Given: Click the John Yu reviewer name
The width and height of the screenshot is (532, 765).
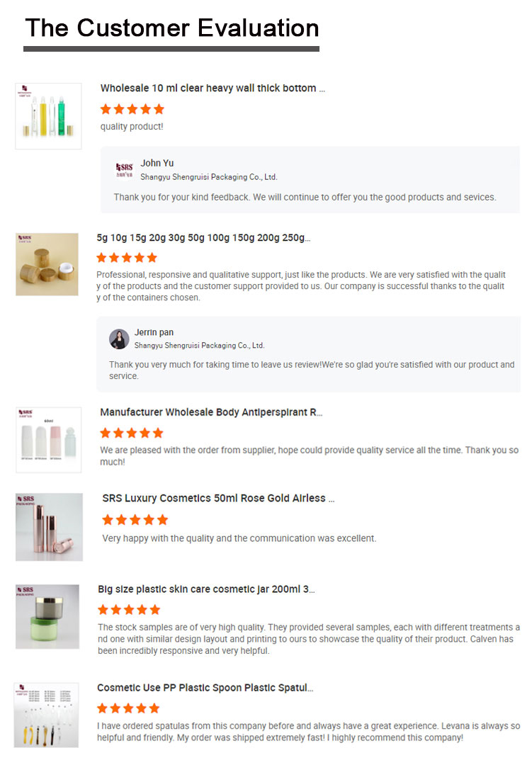Looking at the screenshot, I should tap(157, 163).
